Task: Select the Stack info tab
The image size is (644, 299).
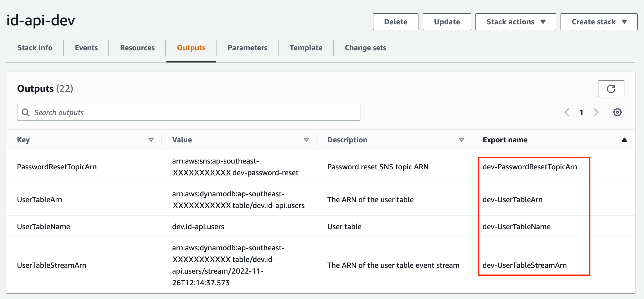Action: (35, 48)
